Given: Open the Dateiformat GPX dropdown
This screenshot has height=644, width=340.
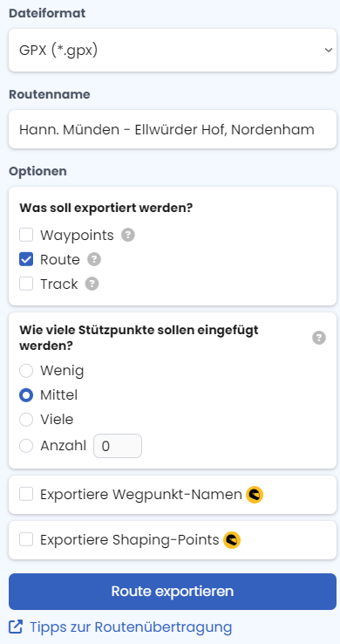Looking at the screenshot, I should point(173,50).
